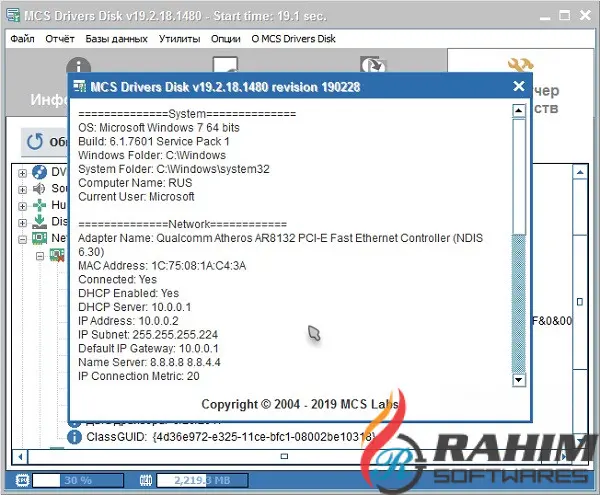The width and height of the screenshot is (600, 495).
Task: Click the about dialog's scroll down arrow
Action: (x=518, y=379)
